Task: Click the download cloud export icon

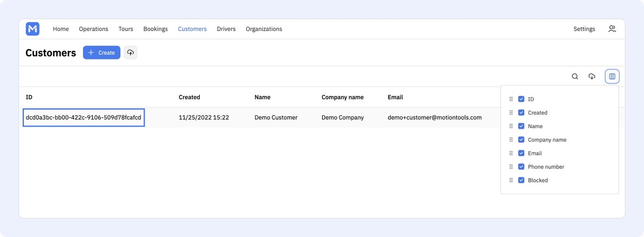Action: [592, 76]
